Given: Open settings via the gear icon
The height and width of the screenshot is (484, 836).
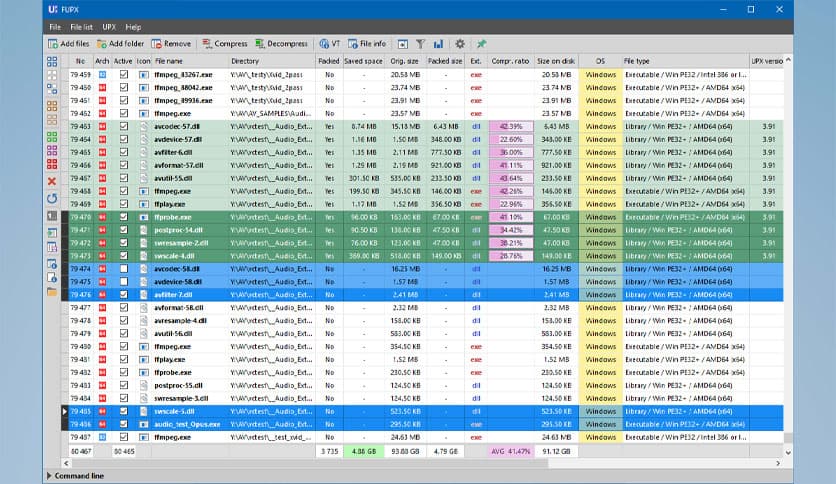Looking at the screenshot, I should tap(460, 44).
